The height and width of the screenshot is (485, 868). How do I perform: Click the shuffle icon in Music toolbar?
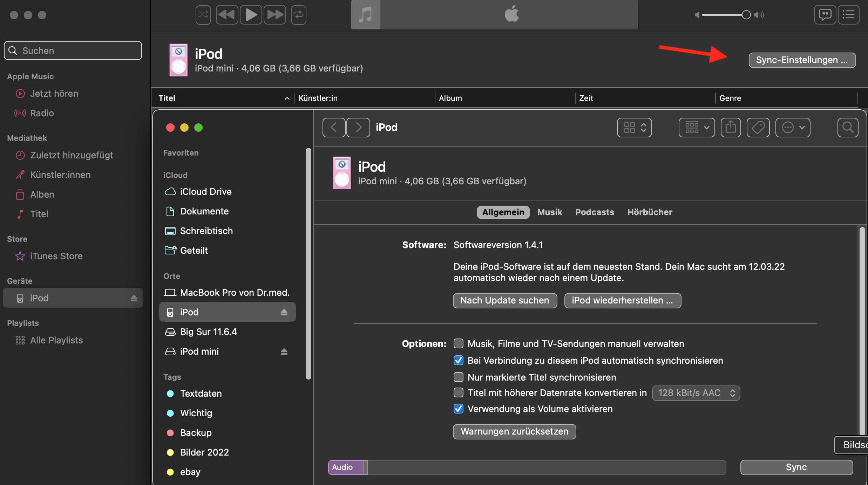tap(203, 15)
